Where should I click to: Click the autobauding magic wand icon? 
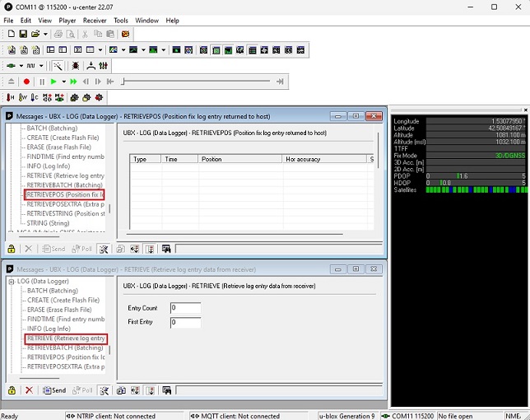click(58, 65)
